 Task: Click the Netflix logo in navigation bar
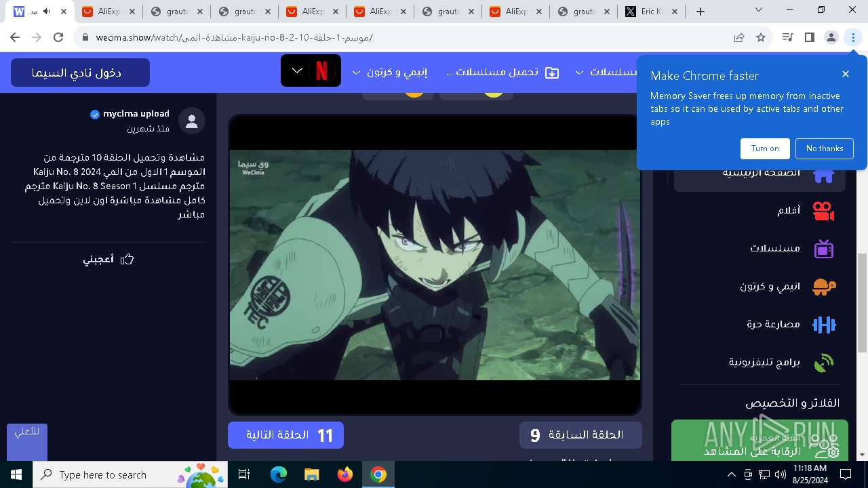tap(322, 71)
